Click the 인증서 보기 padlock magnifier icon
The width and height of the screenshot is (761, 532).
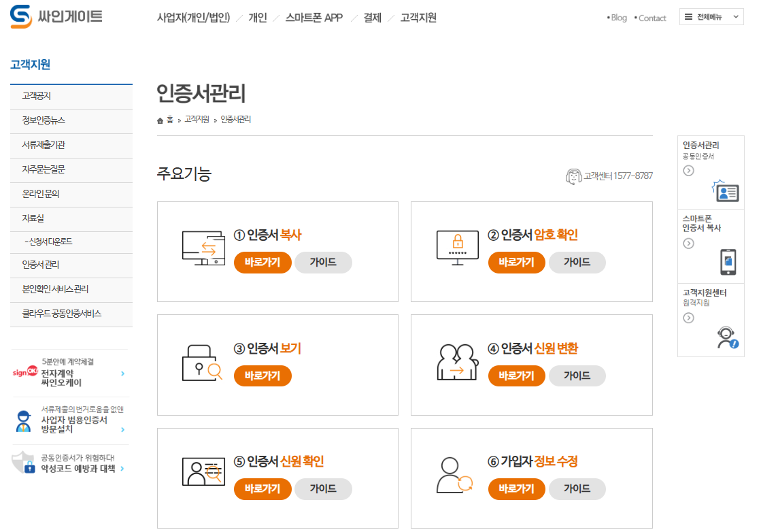point(202,362)
